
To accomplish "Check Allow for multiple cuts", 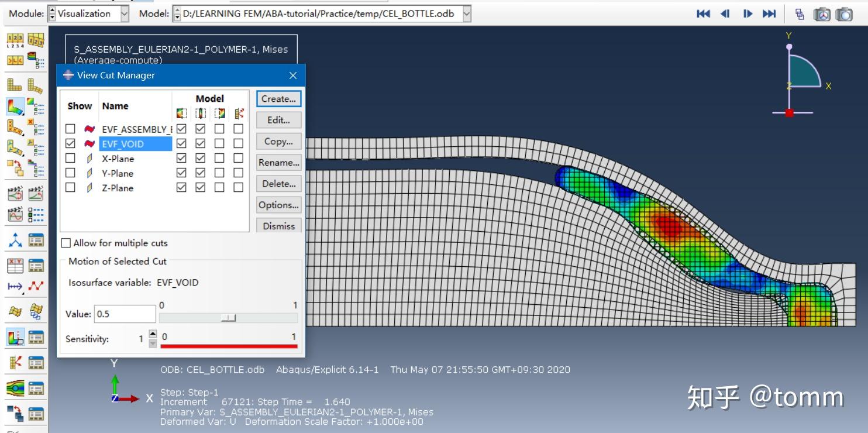I will pyautogui.click(x=66, y=243).
